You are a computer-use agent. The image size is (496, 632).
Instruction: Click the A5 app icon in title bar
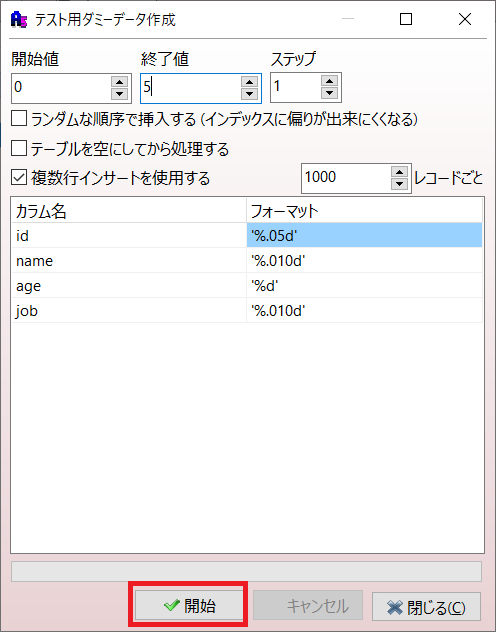pos(19,19)
